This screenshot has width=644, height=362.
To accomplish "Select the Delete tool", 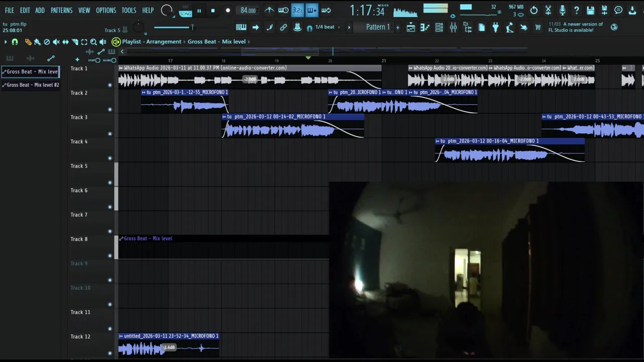I will 47,42.
